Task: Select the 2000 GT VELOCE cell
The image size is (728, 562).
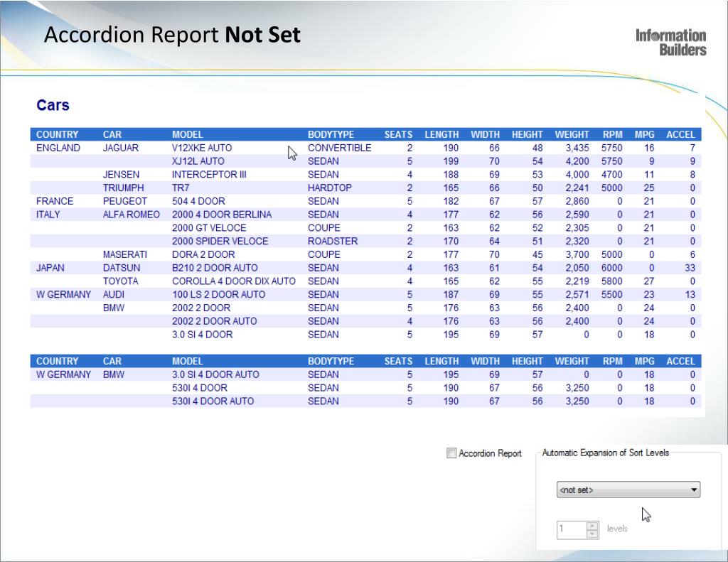Action: (x=209, y=228)
